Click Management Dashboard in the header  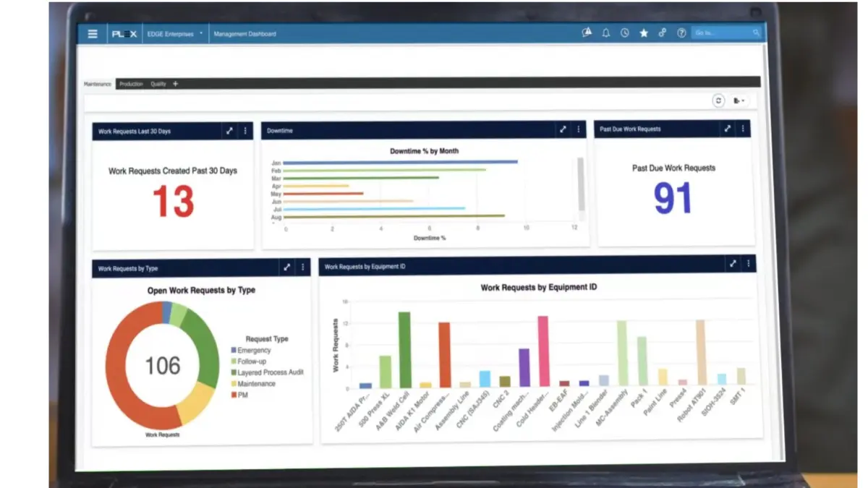[246, 33]
